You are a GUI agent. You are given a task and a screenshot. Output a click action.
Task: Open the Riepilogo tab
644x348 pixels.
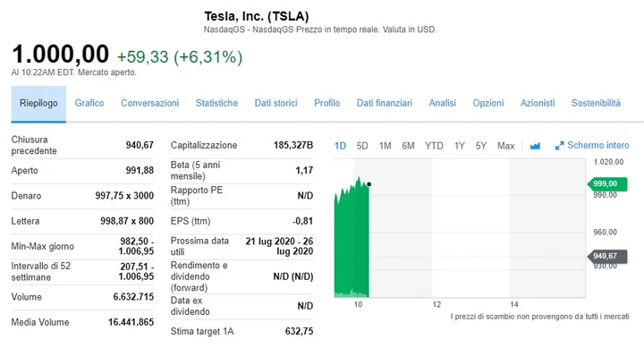[38, 104]
